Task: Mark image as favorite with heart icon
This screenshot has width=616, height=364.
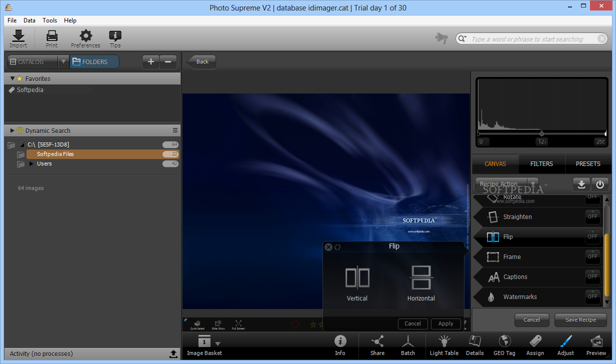Action: [x=295, y=325]
